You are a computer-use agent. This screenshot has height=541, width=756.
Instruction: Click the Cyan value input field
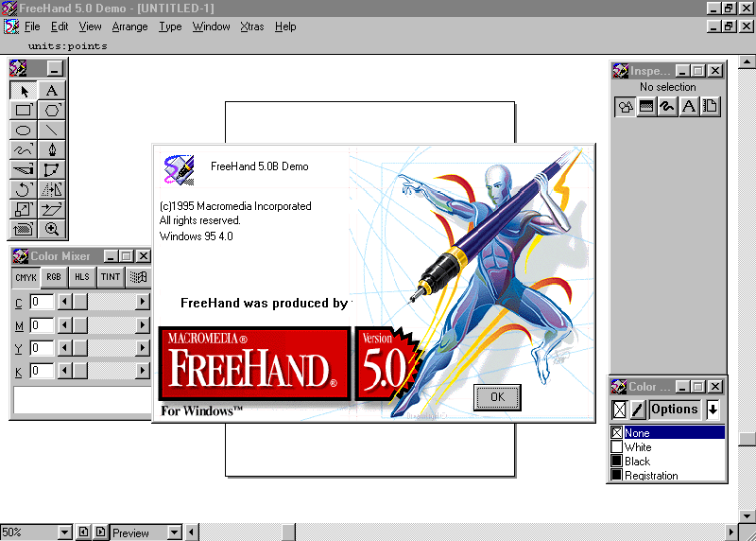click(x=42, y=302)
